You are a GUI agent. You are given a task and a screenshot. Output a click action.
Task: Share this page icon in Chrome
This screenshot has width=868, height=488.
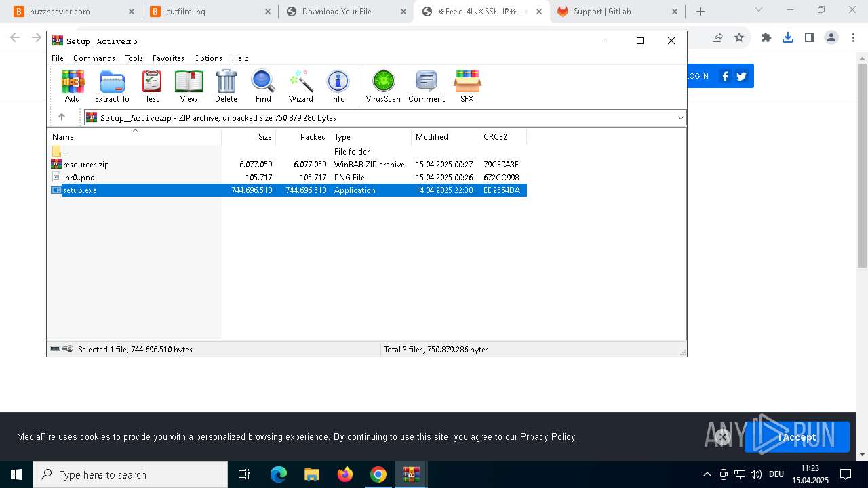[x=717, y=38]
